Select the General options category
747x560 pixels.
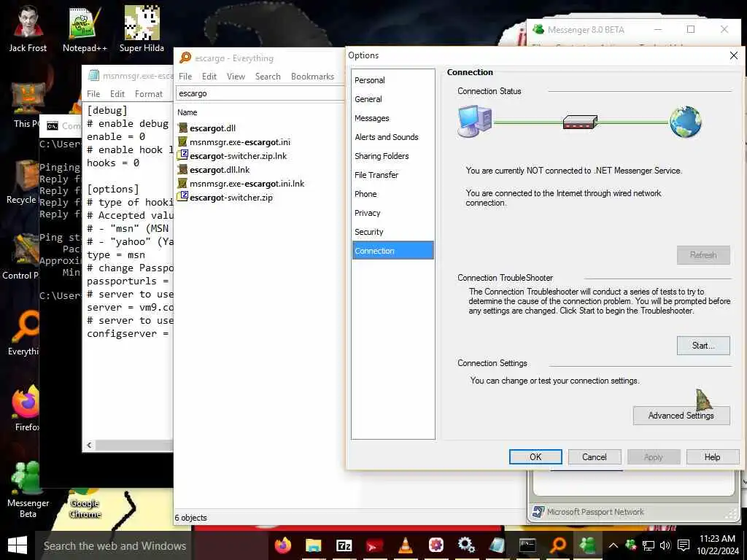pos(393,99)
